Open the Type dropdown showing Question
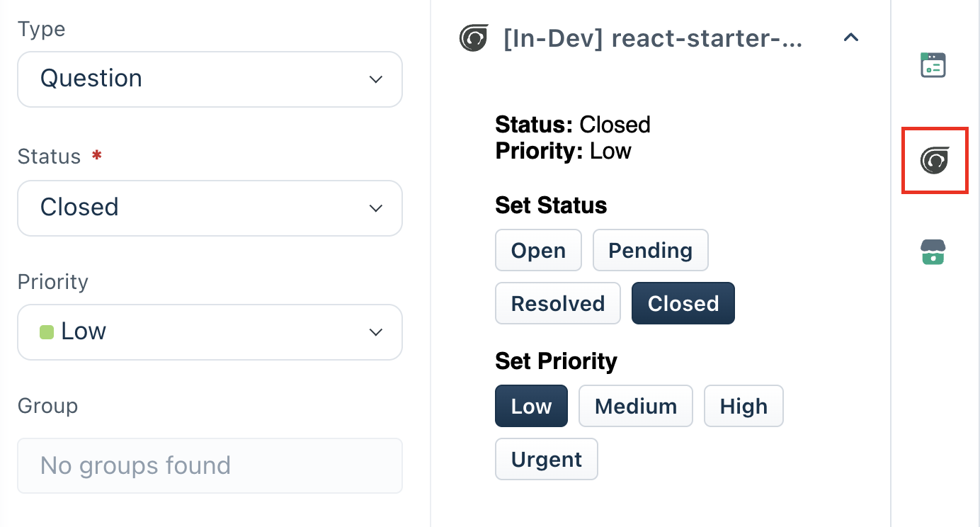This screenshot has height=527, width=980. pyautogui.click(x=210, y=79)
